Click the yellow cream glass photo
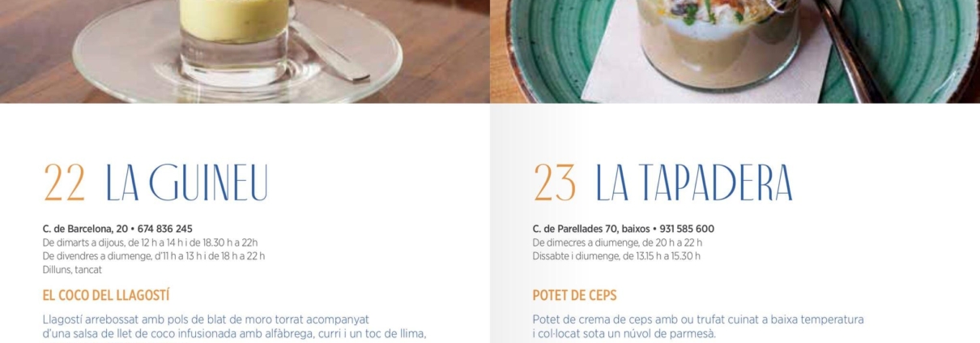This screenshot has height=343, width=980. (x=245, y=51)
